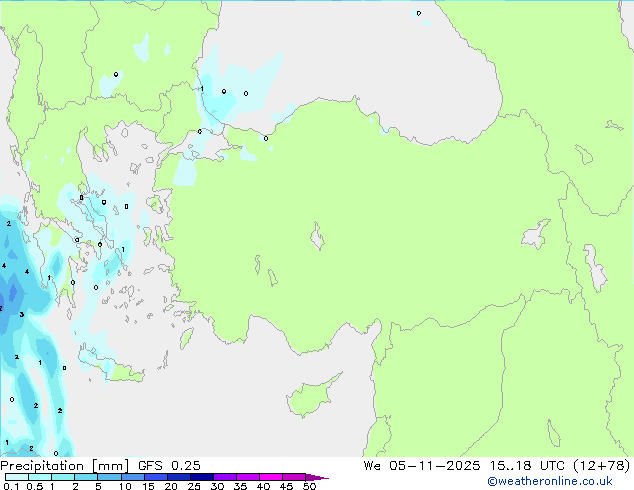Click the over-50 mm arrow tip of legend
This screenshot has width=634, height=490.
(317, 477)
